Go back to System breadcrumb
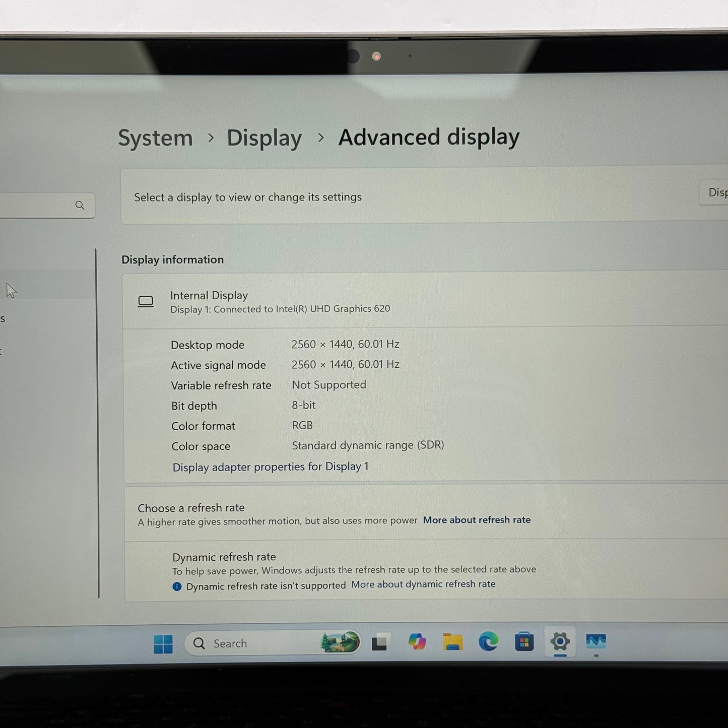Image resolution: width=728 pixels, height=728 pixels. click(156, 138)
